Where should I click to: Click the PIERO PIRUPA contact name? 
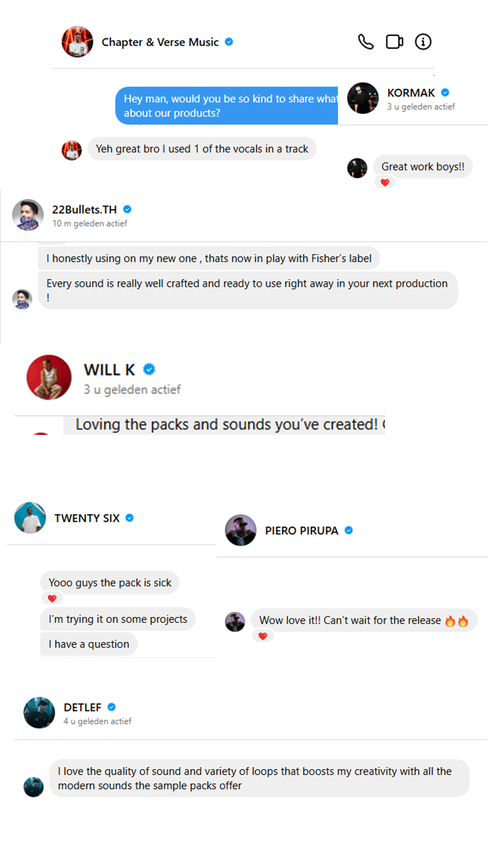click(301, 531)
